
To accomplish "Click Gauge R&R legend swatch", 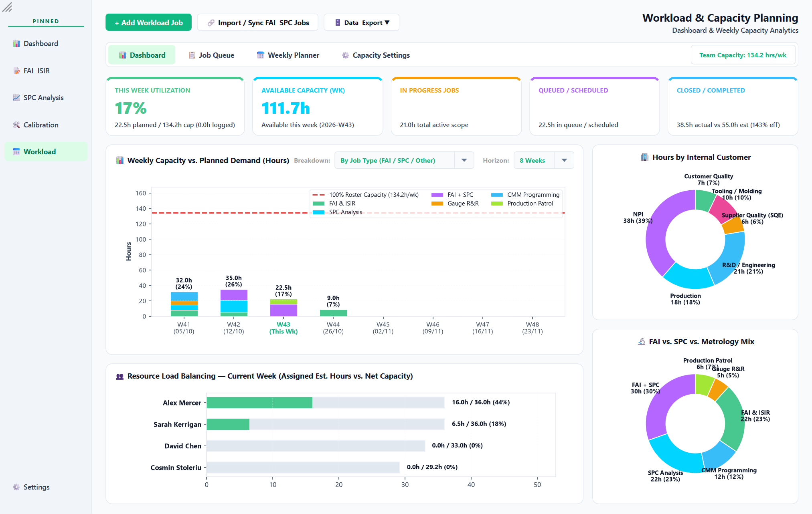I will (437, 204).
